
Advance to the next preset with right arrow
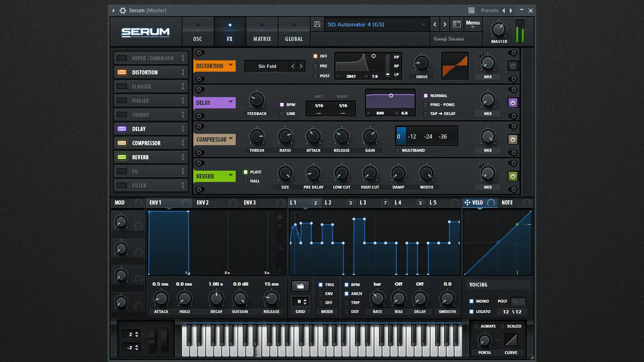click(x=444, y=24)
